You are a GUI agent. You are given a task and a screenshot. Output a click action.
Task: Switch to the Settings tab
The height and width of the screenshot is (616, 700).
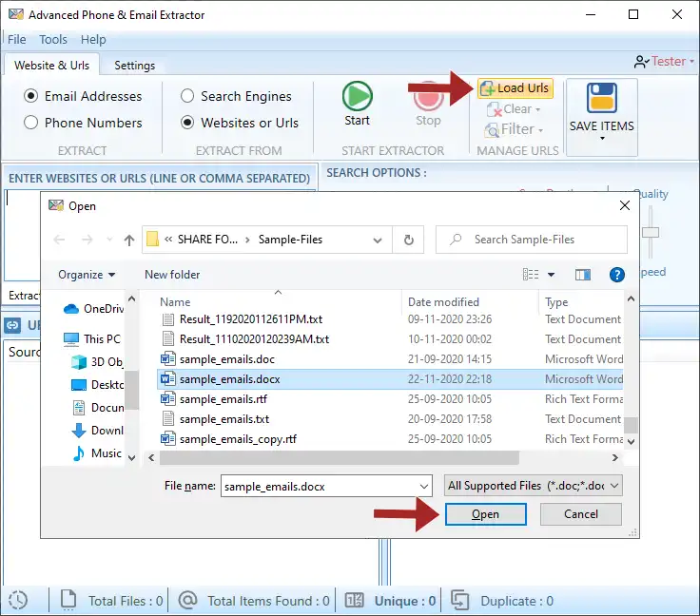(x=135, y=66)
